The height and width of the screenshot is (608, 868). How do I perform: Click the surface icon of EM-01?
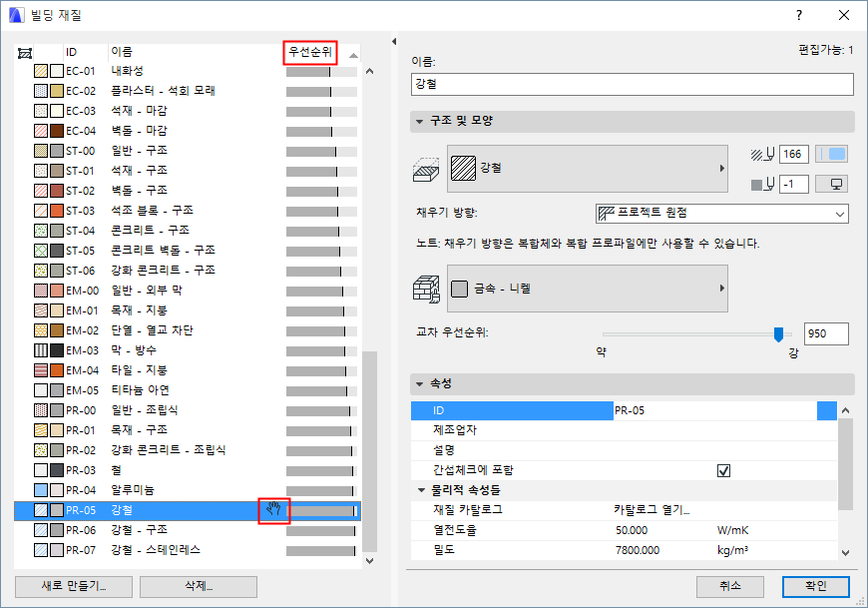pos(57,310)
